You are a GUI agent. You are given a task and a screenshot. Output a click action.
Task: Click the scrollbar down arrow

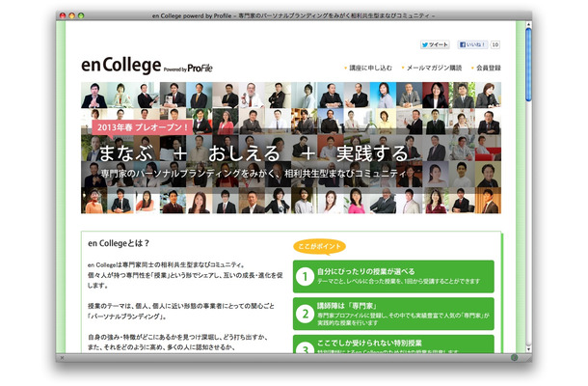pos(528,349)
